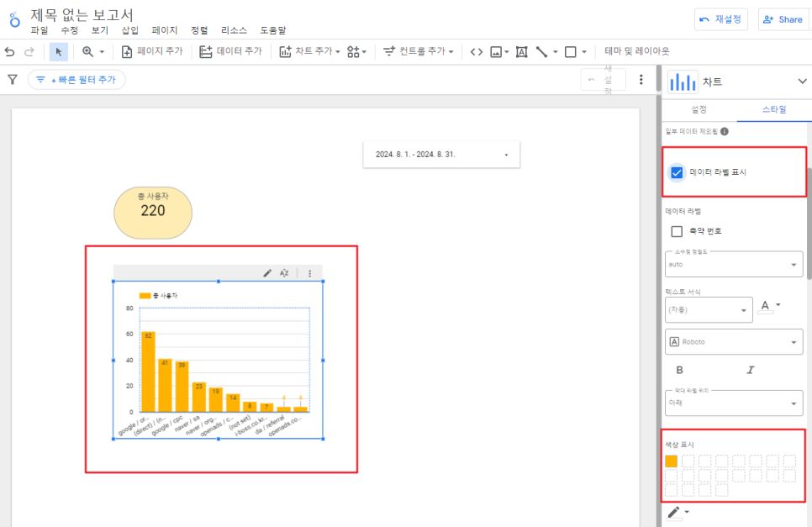The height and width of the screenshot is (527, 812).
Task: Click the filter funnel icon
Action: (x=13, y=79)
